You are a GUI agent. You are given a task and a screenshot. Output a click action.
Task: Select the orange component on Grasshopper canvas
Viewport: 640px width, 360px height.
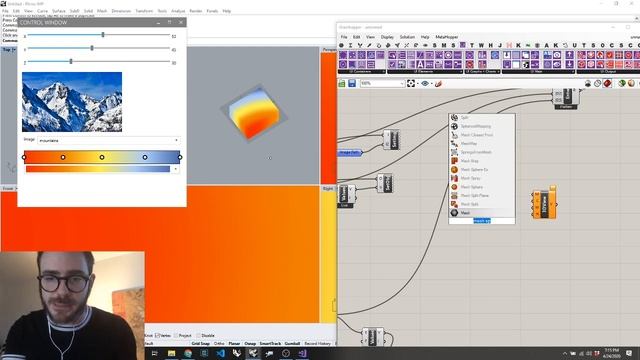[544, 203]
